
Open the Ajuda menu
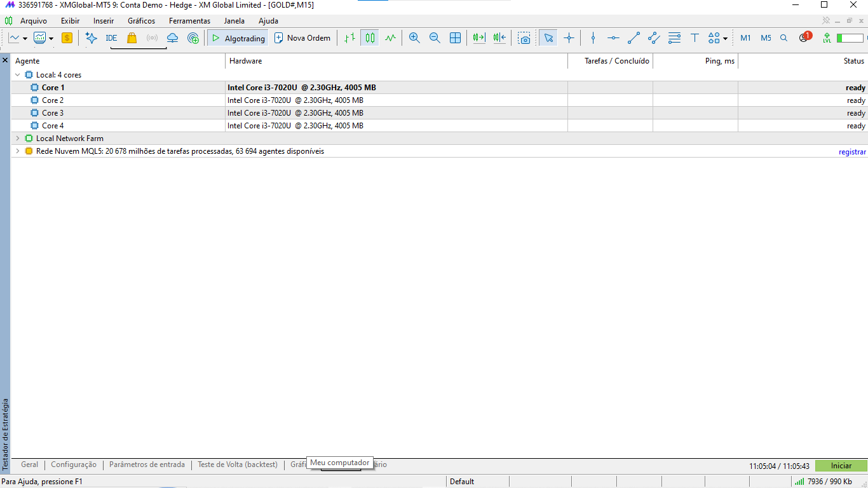coord(268,21)
